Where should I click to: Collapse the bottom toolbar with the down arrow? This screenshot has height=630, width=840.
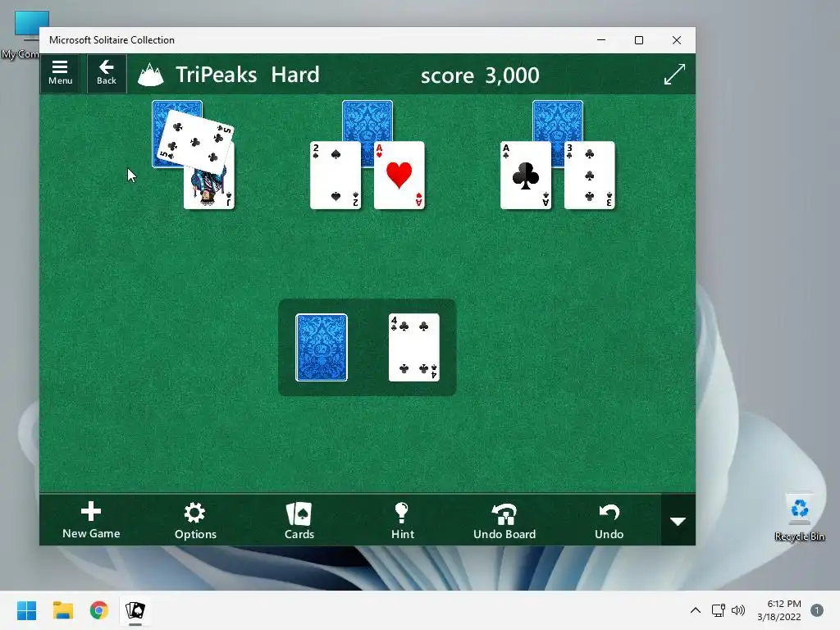(x=678, y=521)
